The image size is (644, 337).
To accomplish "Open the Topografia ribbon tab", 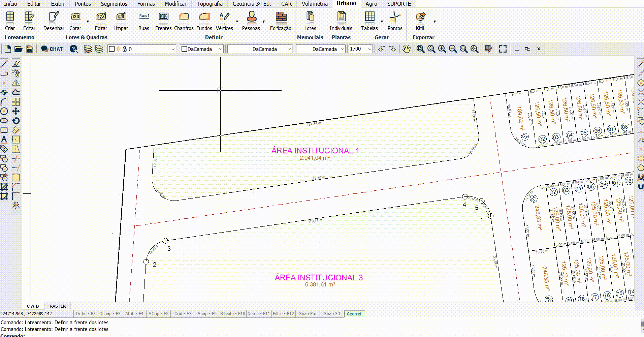I will point(210,4).
